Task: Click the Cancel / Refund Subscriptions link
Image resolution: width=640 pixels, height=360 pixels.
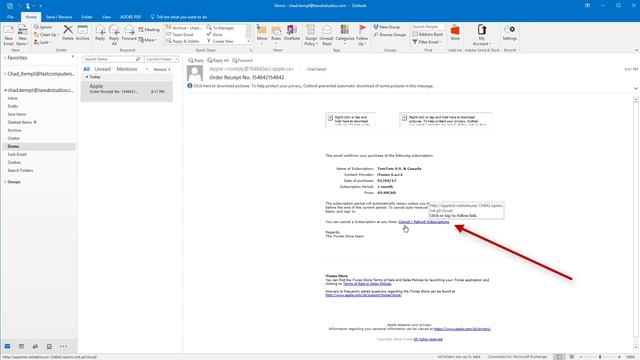Action: 424,222
